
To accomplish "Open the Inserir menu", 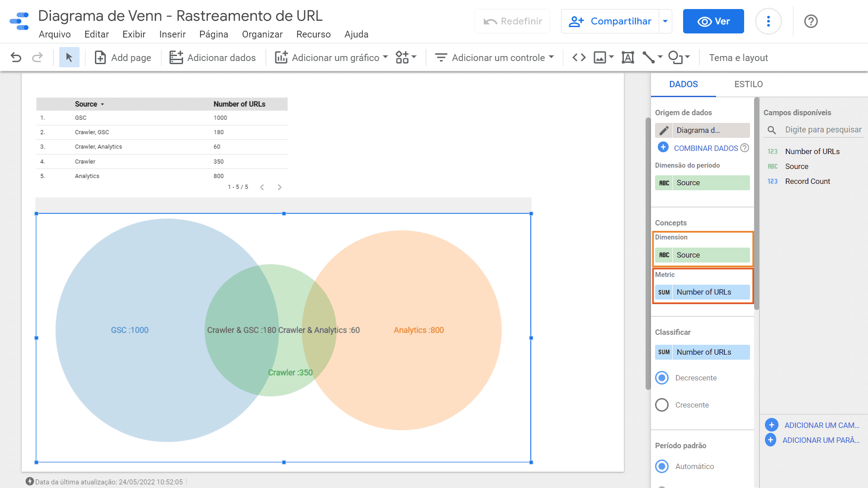I will (172, 34).
